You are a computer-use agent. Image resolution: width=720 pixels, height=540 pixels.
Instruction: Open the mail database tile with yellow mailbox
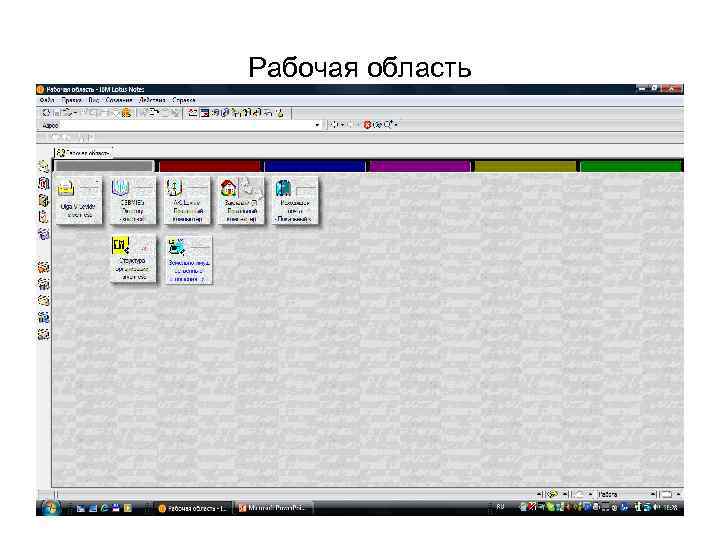(79, 200)
